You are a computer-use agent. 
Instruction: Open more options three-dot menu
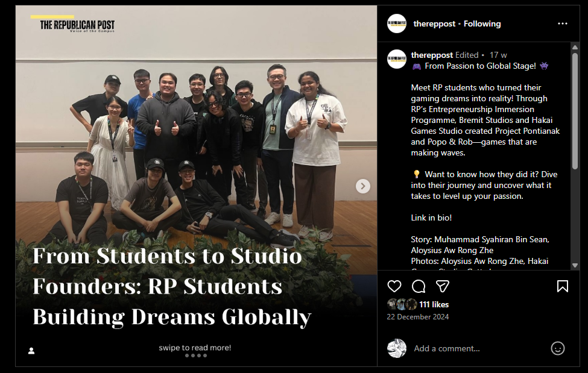click(563, 24)
